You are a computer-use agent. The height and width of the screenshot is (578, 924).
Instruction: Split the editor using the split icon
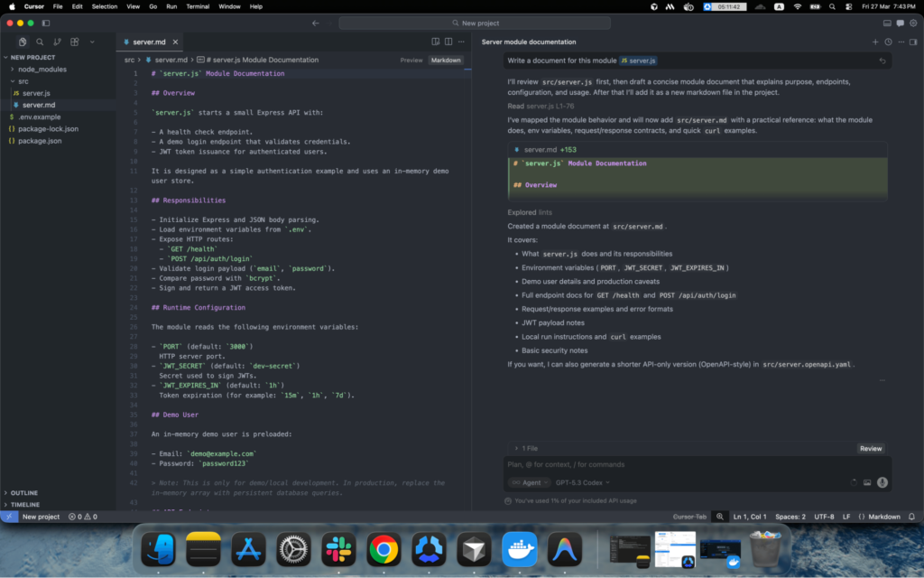(448, 42)
